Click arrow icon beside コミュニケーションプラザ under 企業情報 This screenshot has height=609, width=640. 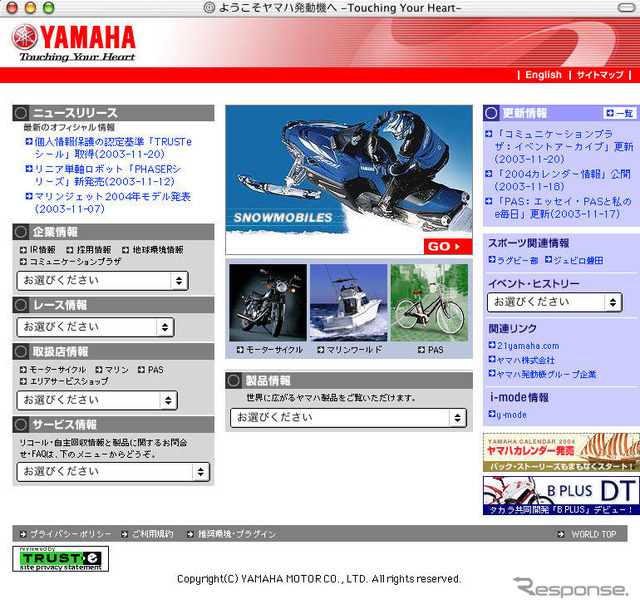pos(23,262)
